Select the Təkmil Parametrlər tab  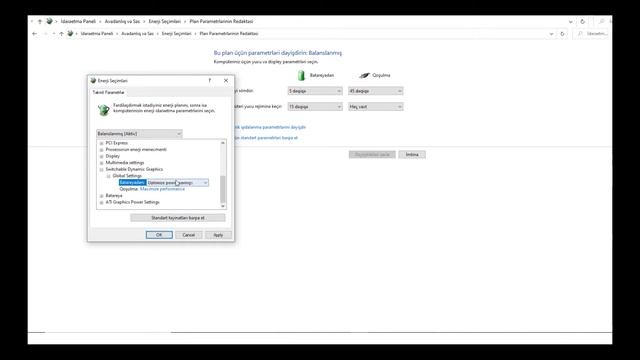click(x=108, y=92)
